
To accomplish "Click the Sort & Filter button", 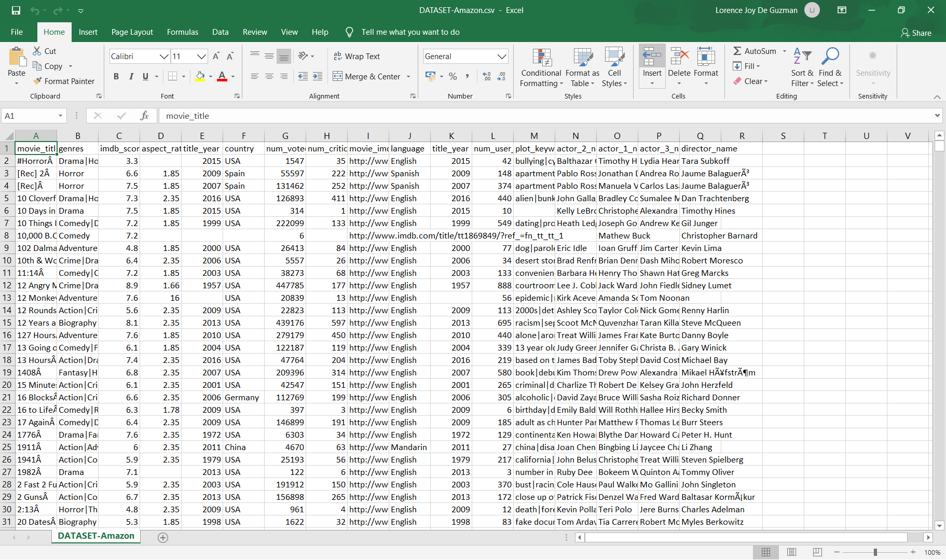I will point(802,67).
